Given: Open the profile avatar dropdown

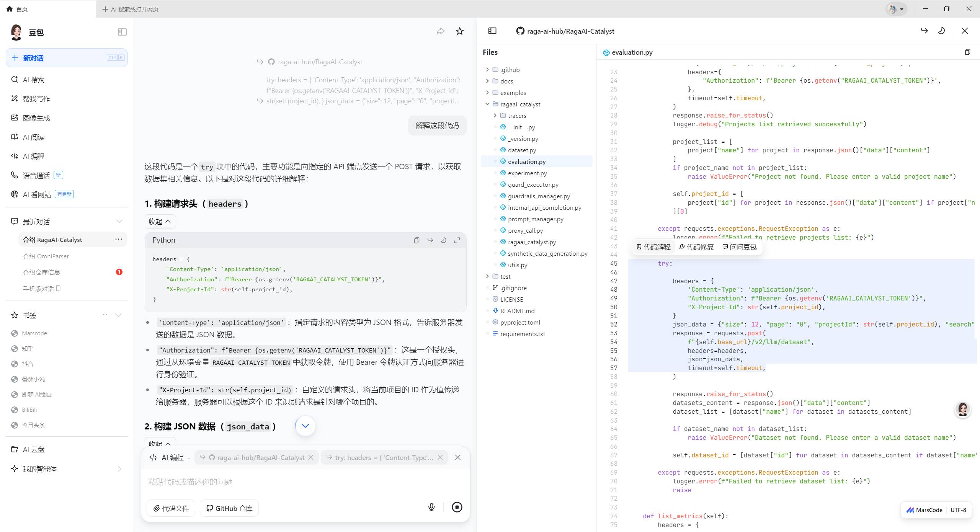Looking at the screenshot, I should (896, 9).
